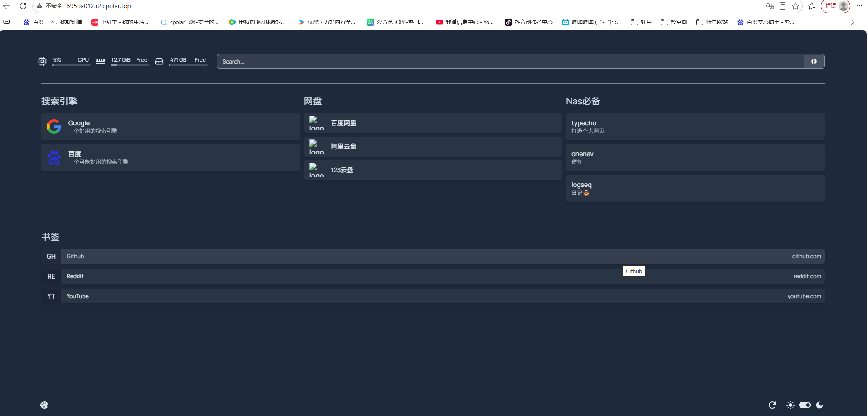Viewport: 868px width, 416px height.
Task: Click the CPU chip icon
Action: (42, 61)
